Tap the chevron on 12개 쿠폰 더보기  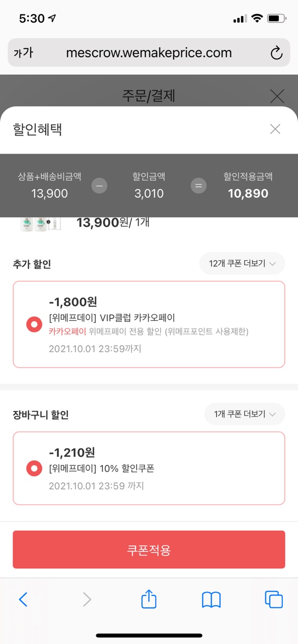point(272,264)
